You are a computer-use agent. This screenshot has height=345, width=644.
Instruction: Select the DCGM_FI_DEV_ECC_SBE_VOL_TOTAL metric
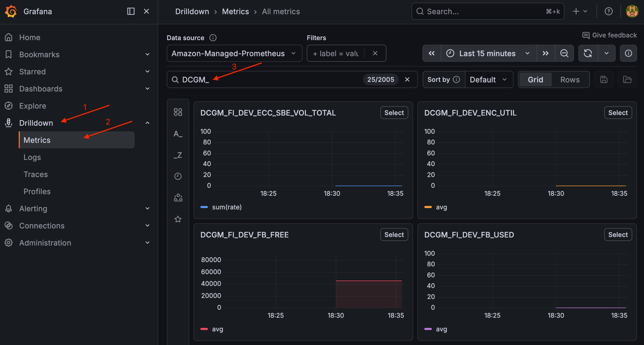(394, 113)
